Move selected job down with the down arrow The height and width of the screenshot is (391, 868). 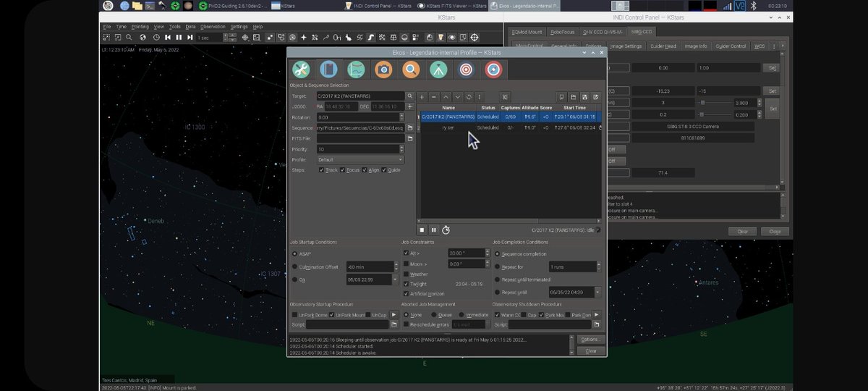[457, 96]
